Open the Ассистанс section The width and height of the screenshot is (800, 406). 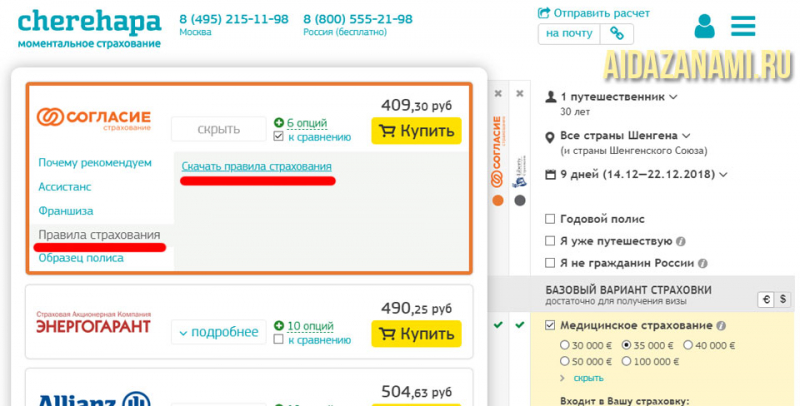pos(66,186)
